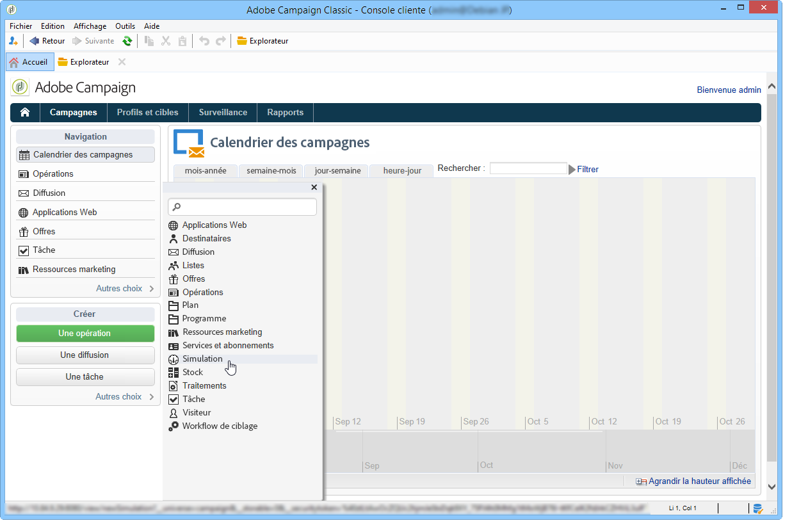Viewport: 792px width, 532px height.
Task: Click the add user icon in toolbar
Action: click(13, 41)
